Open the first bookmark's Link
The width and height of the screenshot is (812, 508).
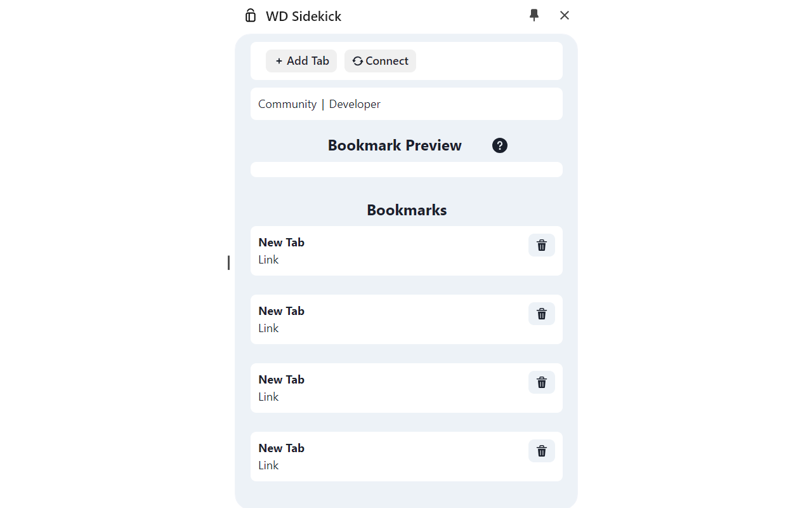[268, 260]
